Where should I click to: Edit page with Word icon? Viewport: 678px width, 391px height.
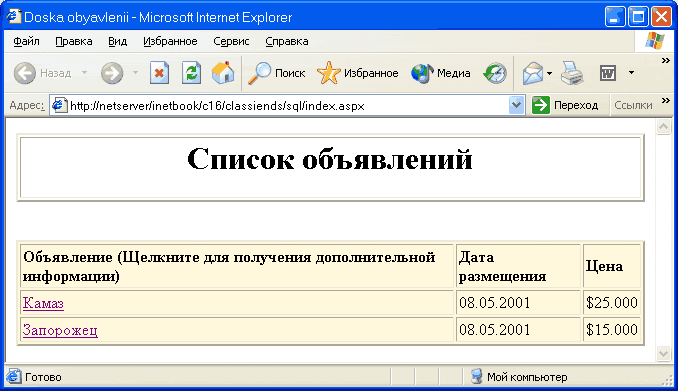[x=608, y=73]
